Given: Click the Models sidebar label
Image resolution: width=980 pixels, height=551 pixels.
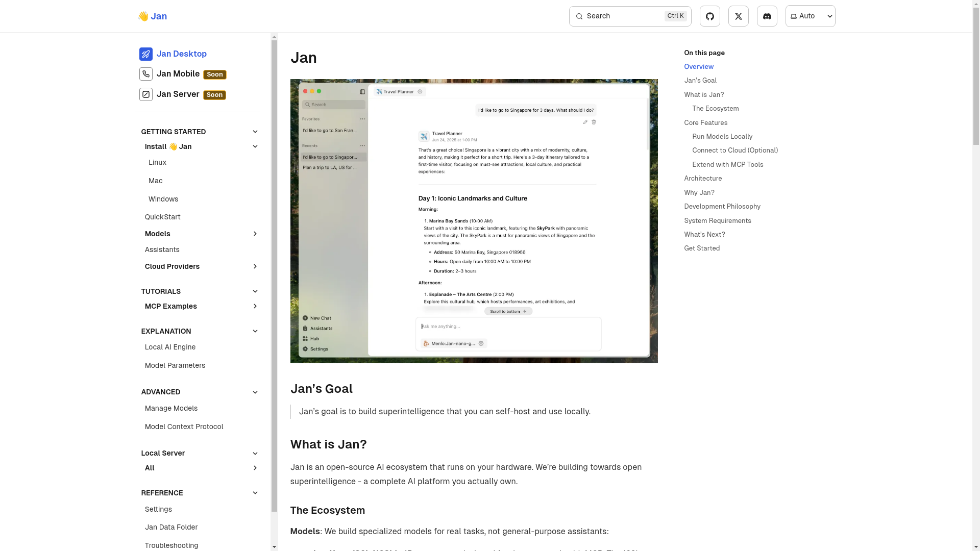Looking at the screenshot, I should click(157, 234).
